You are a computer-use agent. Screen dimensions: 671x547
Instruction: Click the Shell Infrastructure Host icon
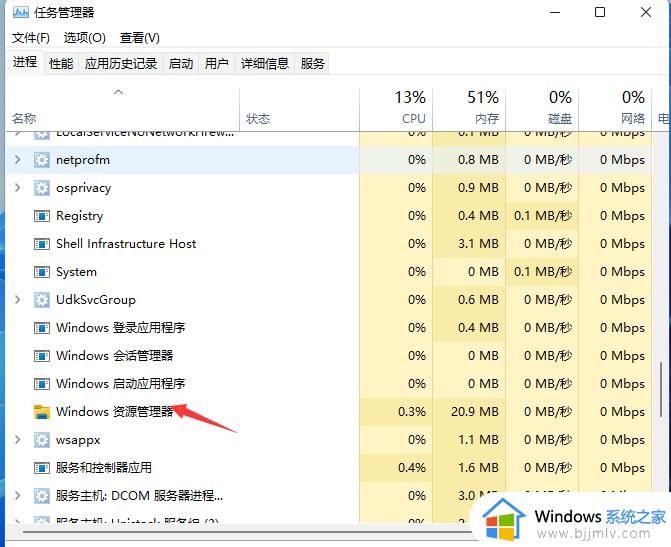point(42,244)
